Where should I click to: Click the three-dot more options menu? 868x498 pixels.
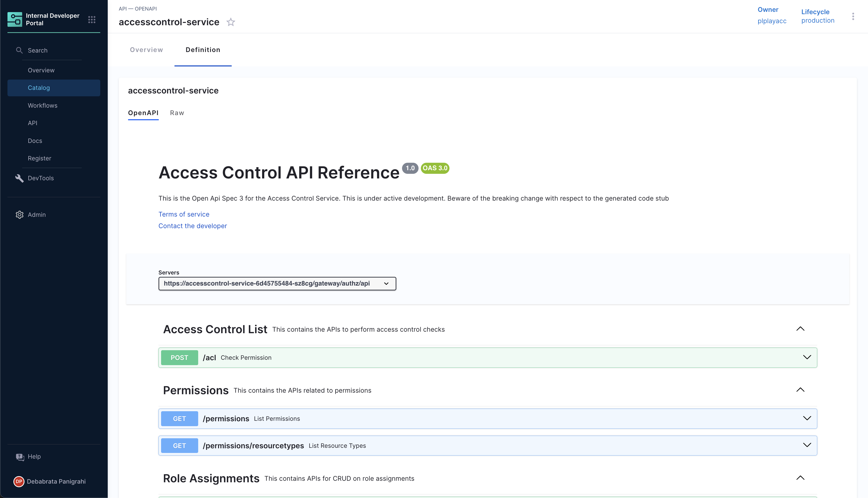853,16
